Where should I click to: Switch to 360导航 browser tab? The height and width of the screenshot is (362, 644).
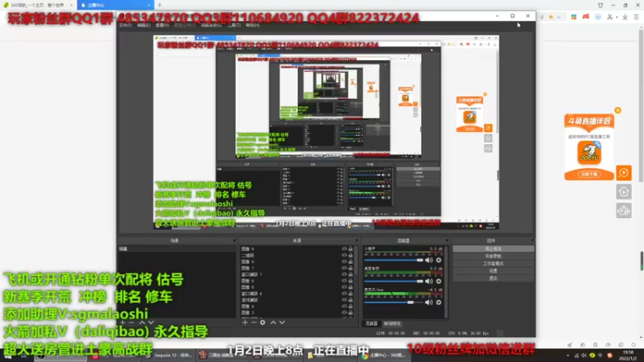point(38,6)
